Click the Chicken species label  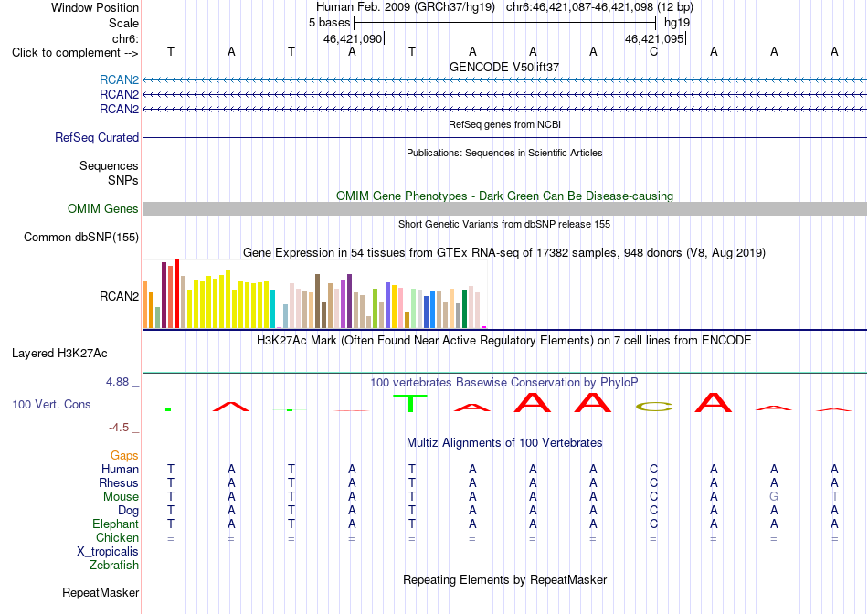(x=117, y=537)
